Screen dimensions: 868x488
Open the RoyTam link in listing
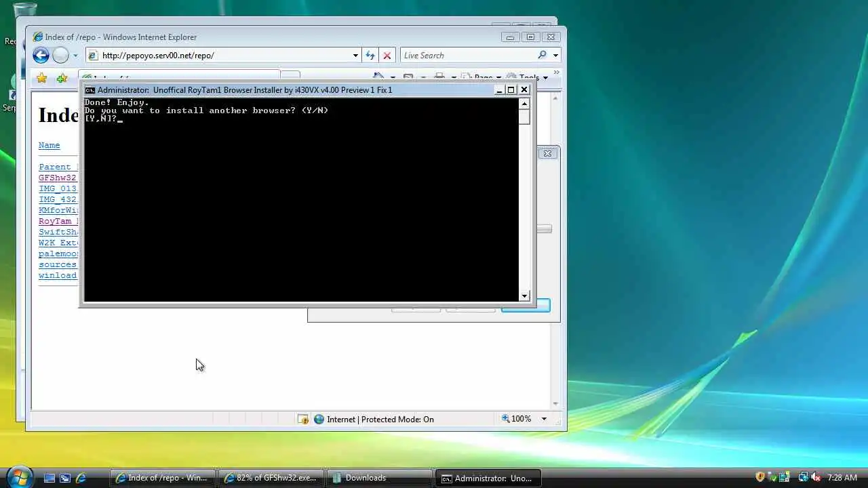[x=58, y=221]
